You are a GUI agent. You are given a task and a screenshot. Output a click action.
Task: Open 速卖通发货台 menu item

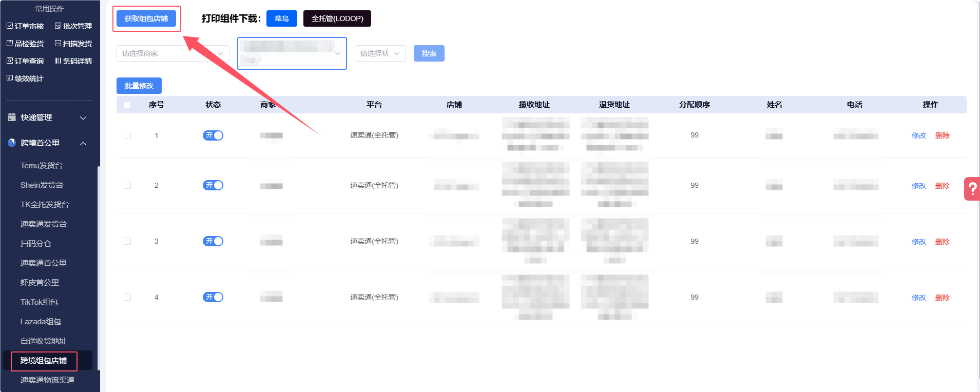pyautogui.click(x=44, y=224)
